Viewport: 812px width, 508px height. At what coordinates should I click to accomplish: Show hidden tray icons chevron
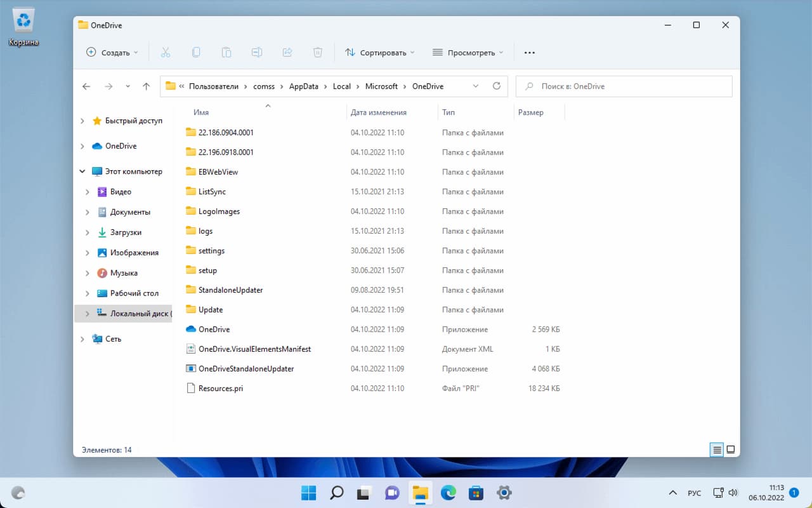(672, 493)
